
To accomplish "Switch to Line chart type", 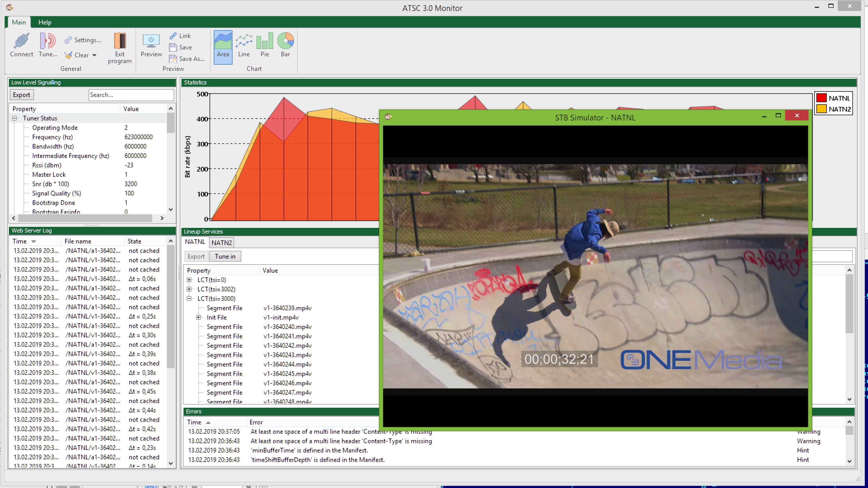I will click(244, 41).
